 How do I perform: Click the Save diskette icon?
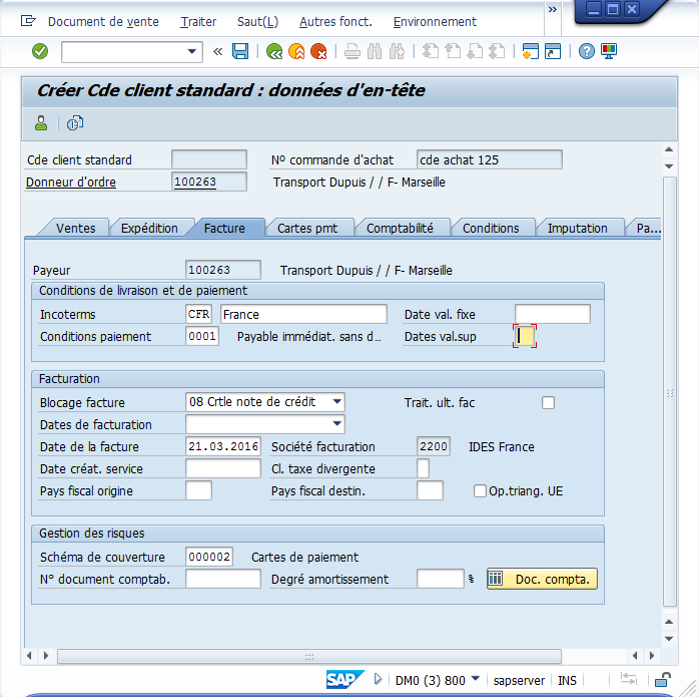pyautogui.click(x=240, y=51)
